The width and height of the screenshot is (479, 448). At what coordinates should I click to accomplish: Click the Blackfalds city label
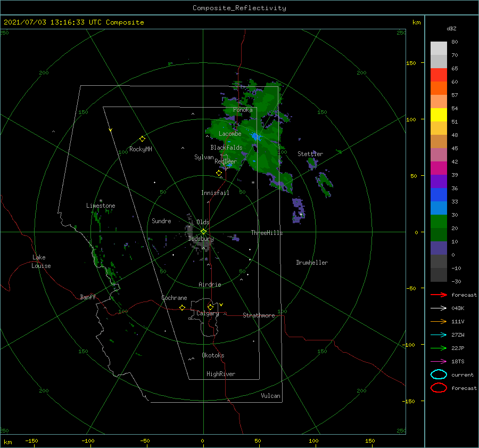point(226,148)
